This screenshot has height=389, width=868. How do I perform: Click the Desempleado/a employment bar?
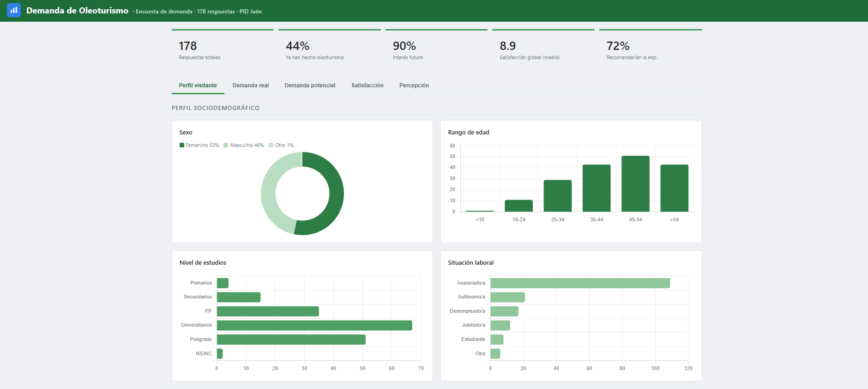504,311
